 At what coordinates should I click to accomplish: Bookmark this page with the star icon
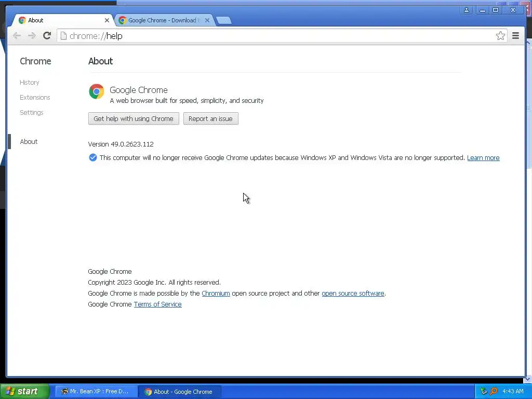tap(500, 36)
